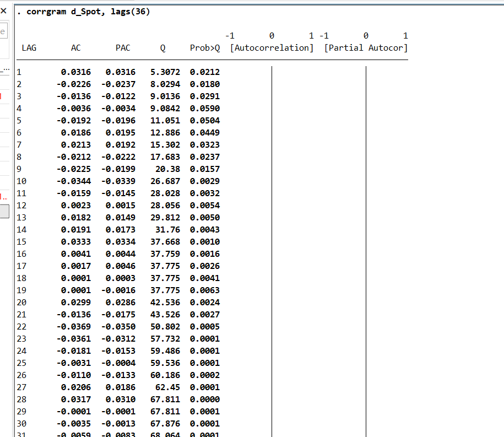Select AC value 0.0191 in lag 14
504x437 pixels.
[x=76, y=230]
